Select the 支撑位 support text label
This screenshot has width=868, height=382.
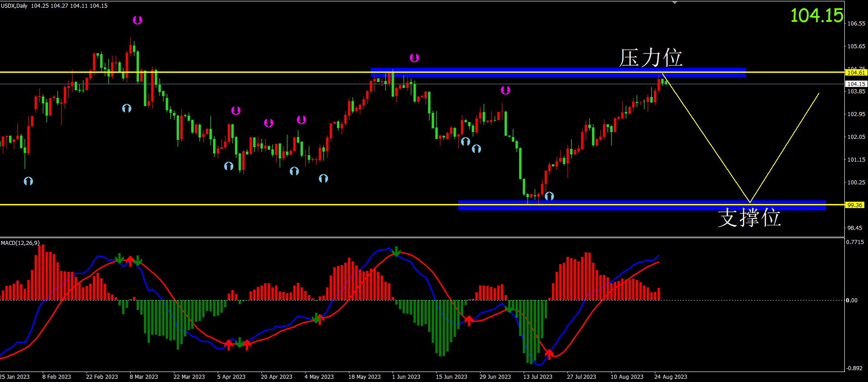[749, 218]
